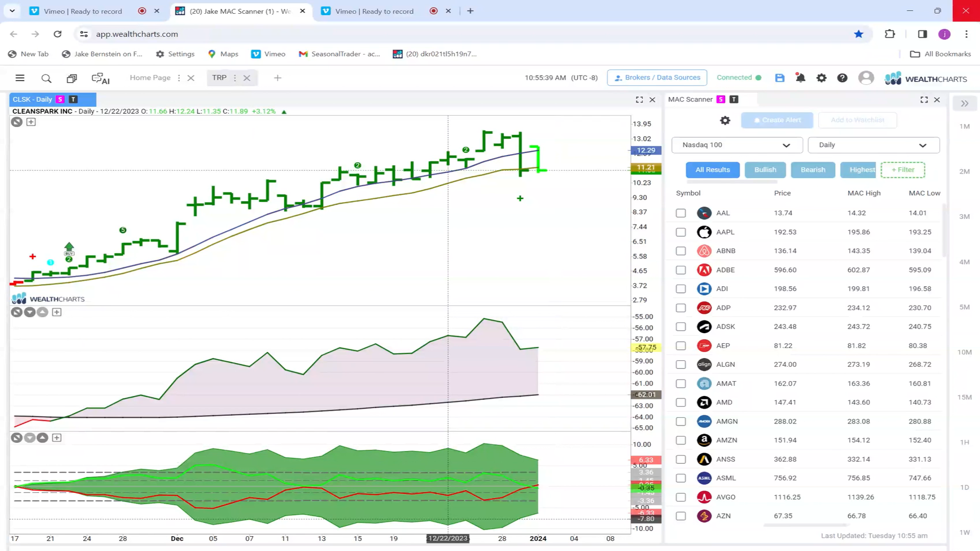This screenshot has height=551, width=980.
Task: Open the Daily timeframe dropdown
Action: point(873,145)
